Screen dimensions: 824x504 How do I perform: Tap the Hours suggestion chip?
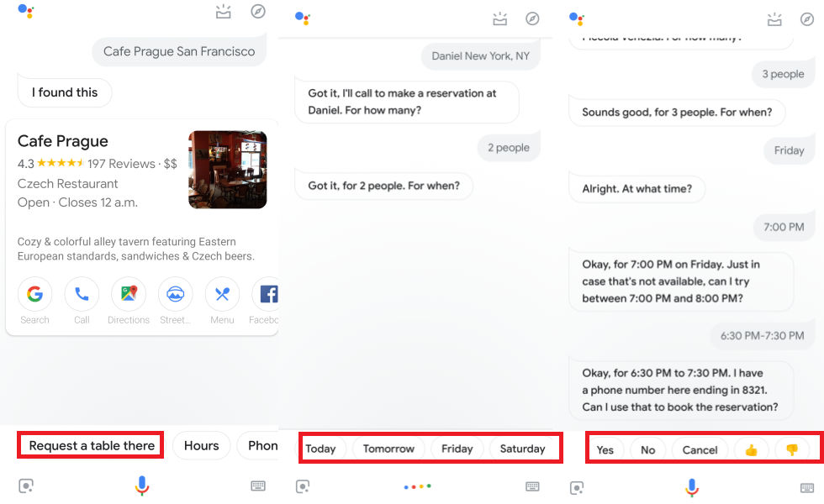coord(201,446)
